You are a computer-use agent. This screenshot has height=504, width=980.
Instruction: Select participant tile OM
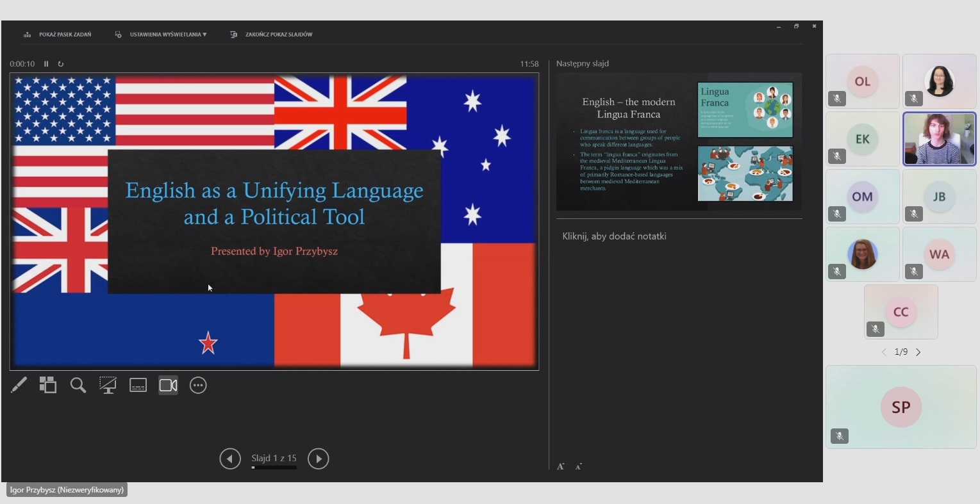click(x=863, y=197)
